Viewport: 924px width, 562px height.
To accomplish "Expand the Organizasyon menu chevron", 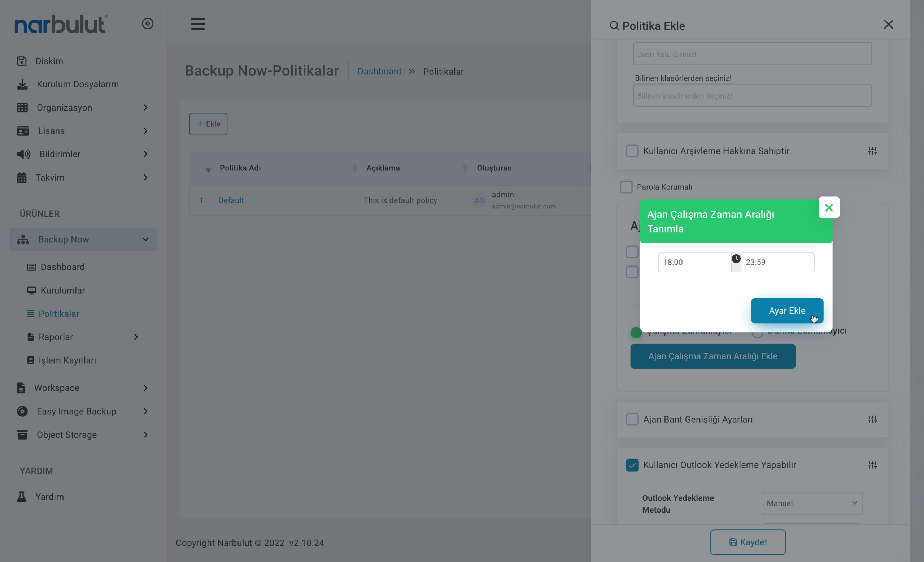I will coord(145,108).
